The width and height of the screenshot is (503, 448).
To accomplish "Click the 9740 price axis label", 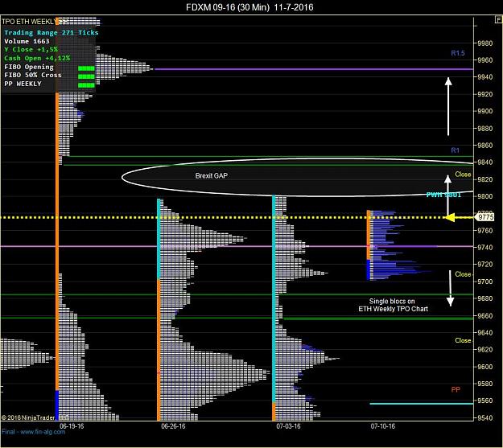I will tap(485, 247).
